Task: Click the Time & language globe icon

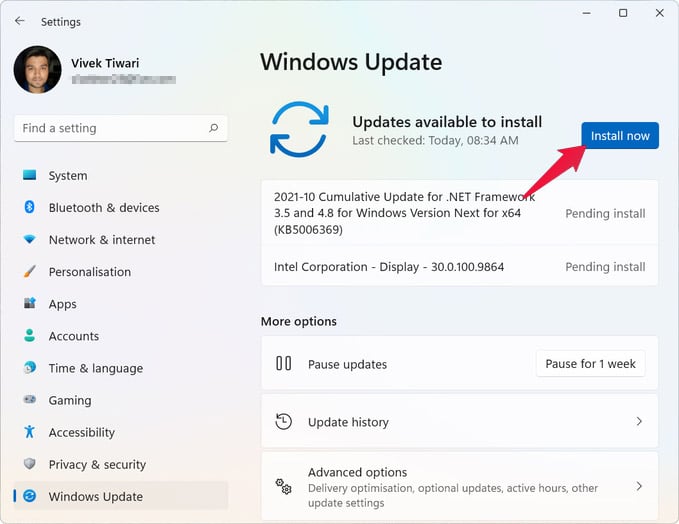Action: pos(29,367)
